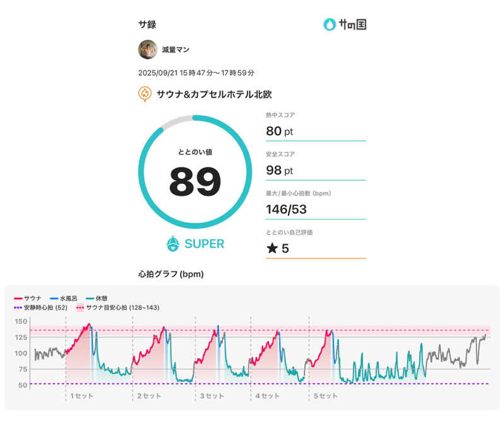Click the サの国 water drop logo
This screenshot has width=504, height=428.
pos(329,25)
